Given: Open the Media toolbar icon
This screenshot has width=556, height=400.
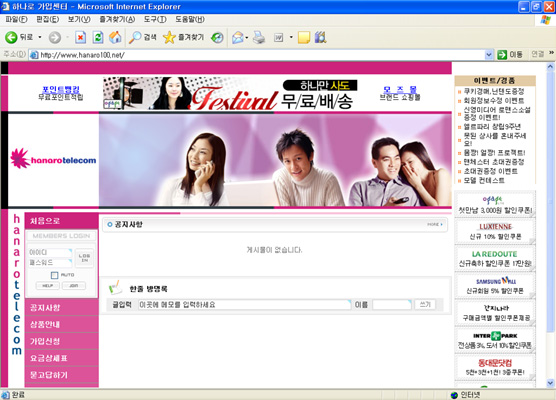Looking at the screenshot, I should (x=217, y=37).
